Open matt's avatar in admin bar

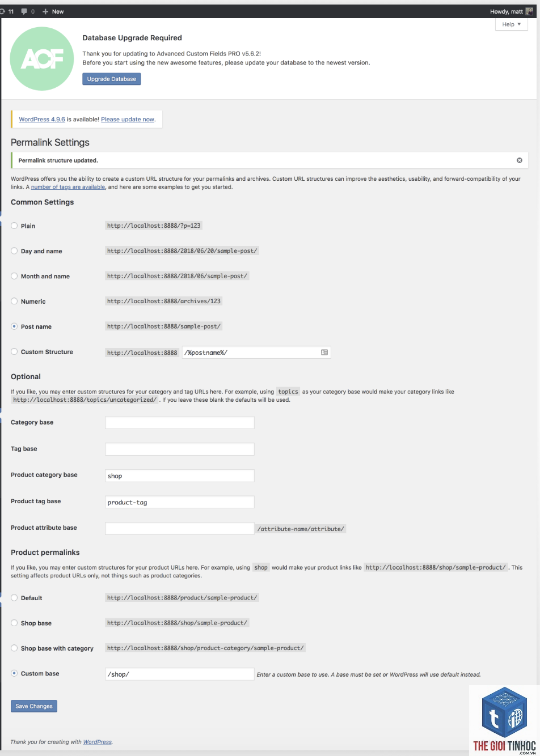pyautogui.click(x=529, y=11)
